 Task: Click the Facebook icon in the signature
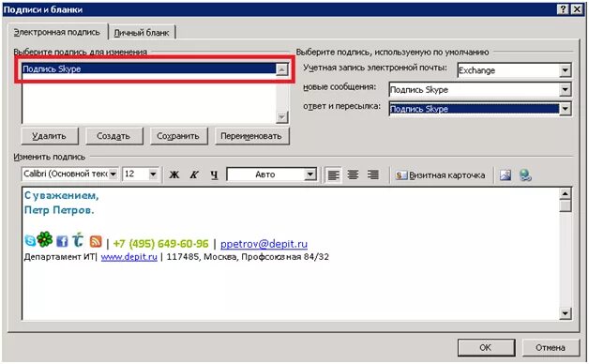62,241
